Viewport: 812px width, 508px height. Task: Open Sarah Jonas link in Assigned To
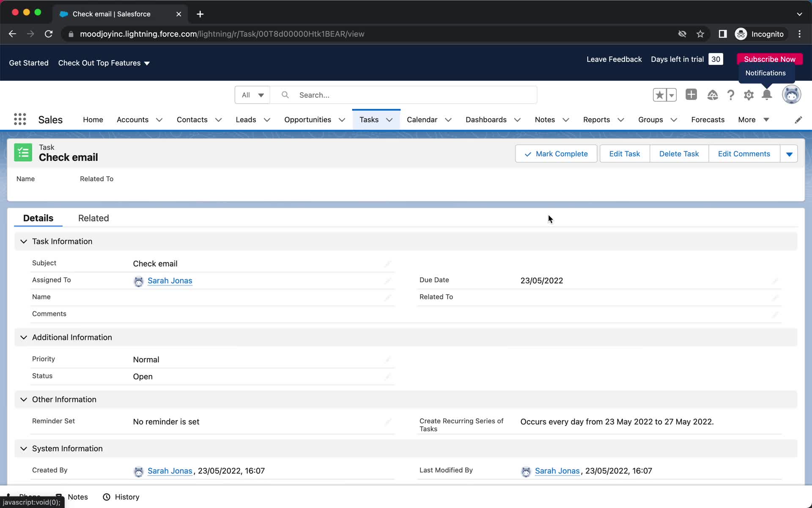(x=170, y=281)
